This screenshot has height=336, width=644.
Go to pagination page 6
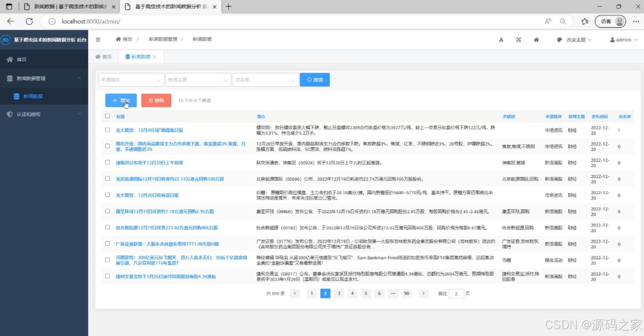379,293
